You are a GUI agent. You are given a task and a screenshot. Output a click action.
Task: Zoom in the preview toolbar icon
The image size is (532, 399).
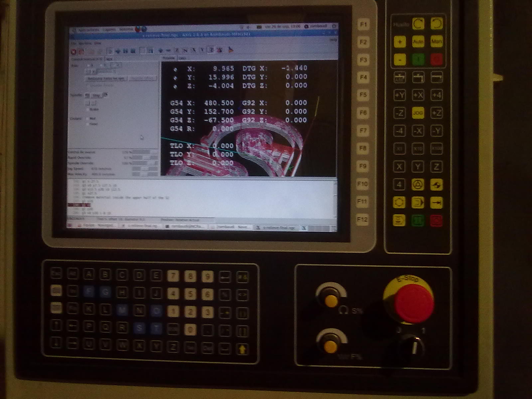(161, 51)
